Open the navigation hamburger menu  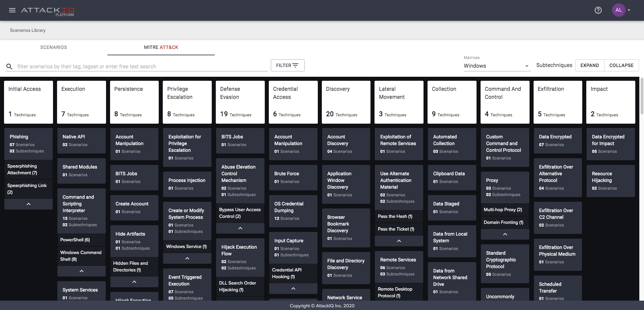(x=12, y=10)
